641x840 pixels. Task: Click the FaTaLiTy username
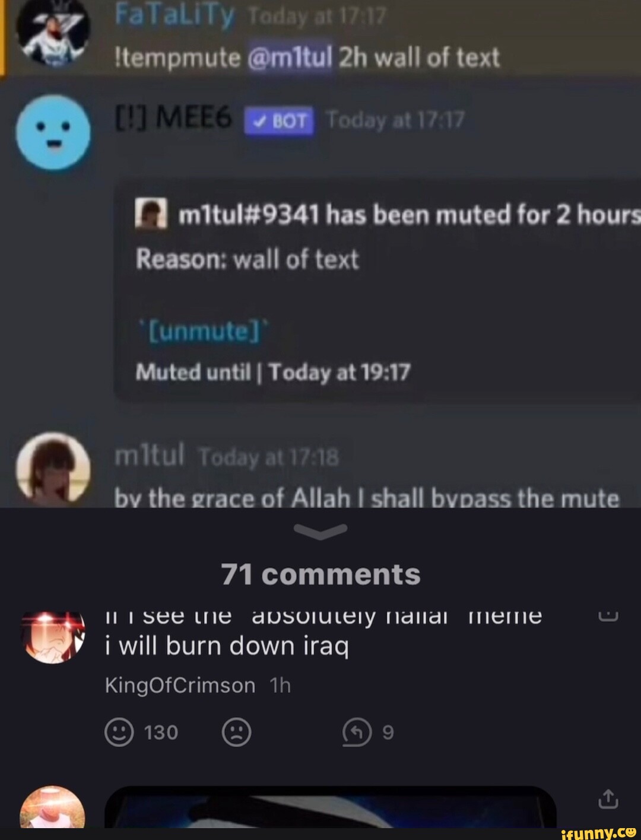175,16
